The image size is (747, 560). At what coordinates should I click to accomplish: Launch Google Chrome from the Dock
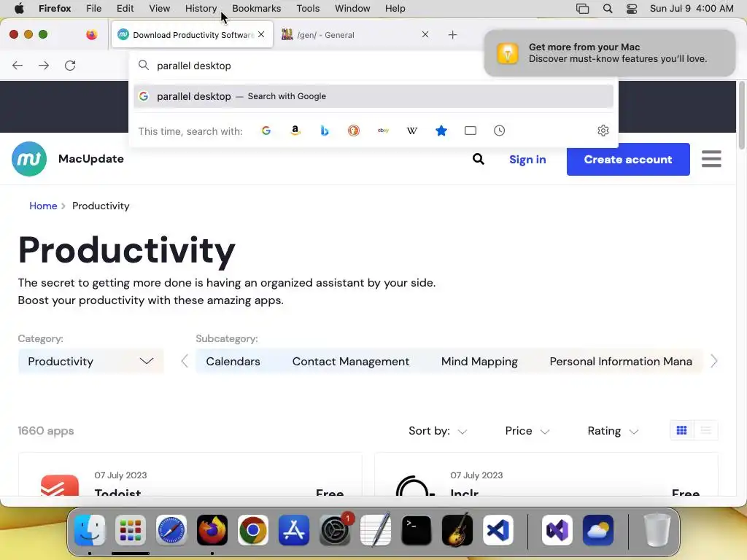pyautogui.click(x=253, y=530)
